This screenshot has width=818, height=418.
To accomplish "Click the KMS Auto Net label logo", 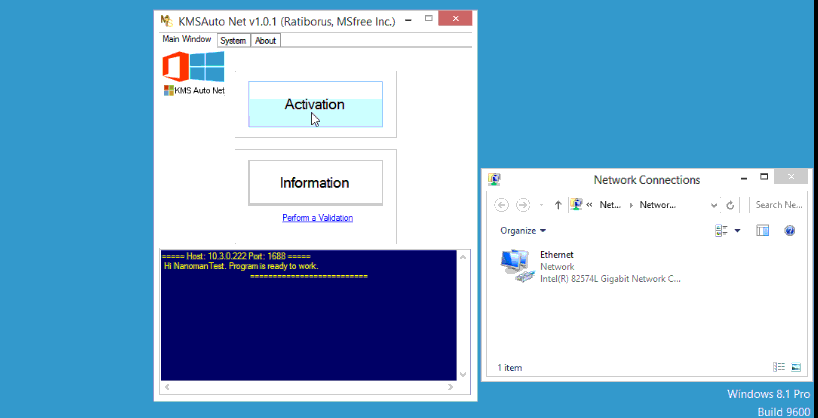I will pyautogui.click(x=194, y=90).
